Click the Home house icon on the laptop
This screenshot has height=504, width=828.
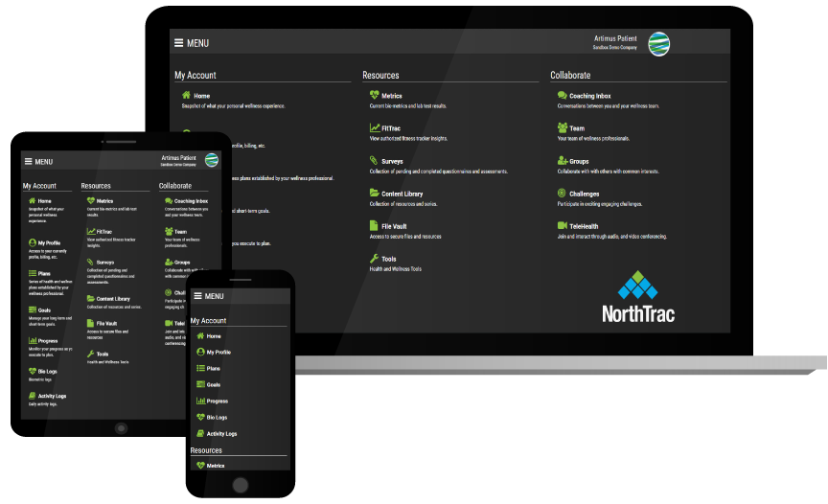[186, 95]
